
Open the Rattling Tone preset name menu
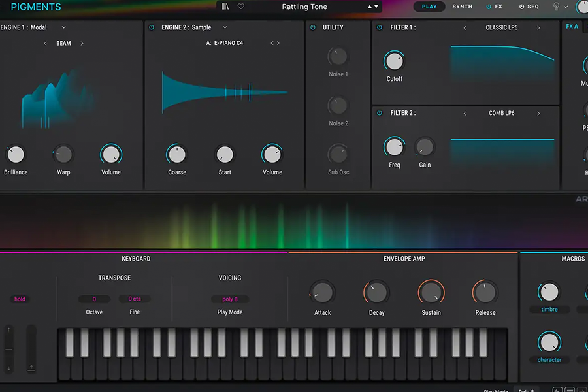304,7
